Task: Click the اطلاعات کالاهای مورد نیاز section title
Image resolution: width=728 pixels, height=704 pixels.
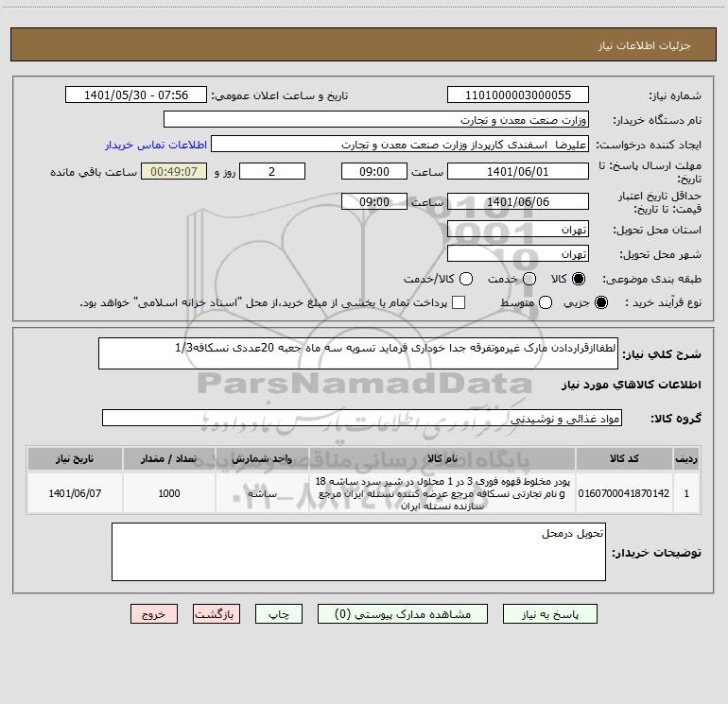Action: [x=631, y=385]
